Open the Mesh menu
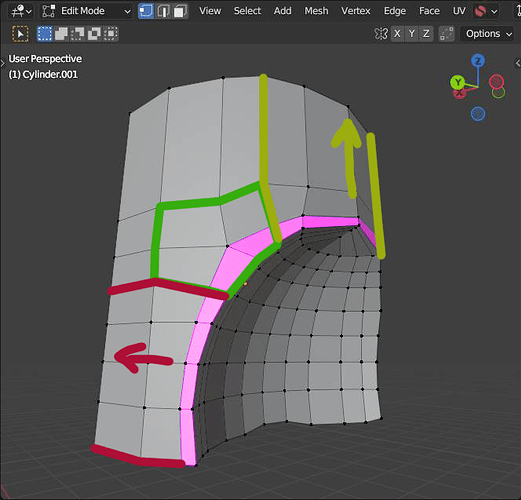This screenshot has width=521, height=500. point(316,11)
